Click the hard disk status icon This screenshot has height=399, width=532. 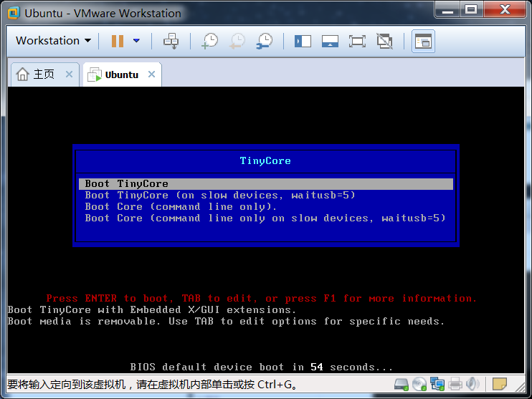(402, 385)
